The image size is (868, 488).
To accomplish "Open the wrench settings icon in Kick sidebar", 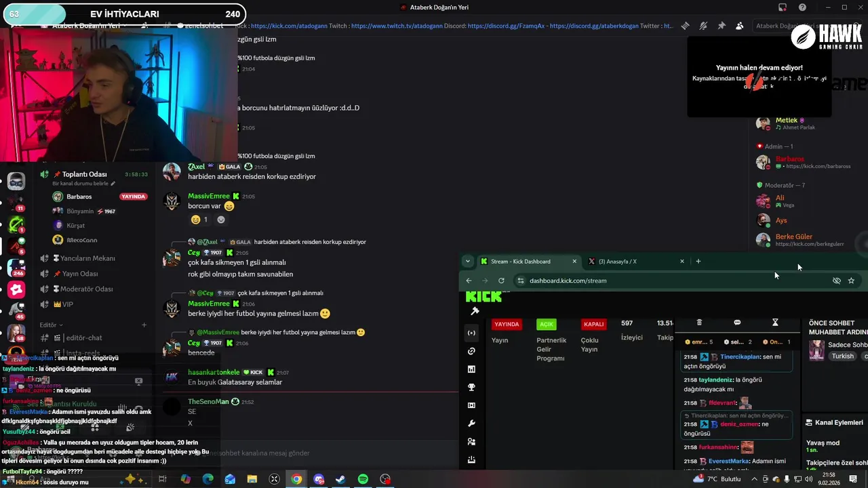I will (471, 424).
